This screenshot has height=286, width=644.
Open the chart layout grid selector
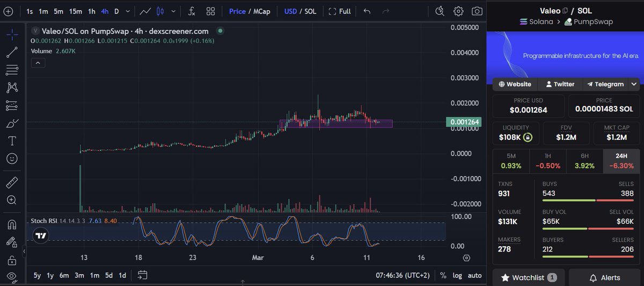pos(210,11)
